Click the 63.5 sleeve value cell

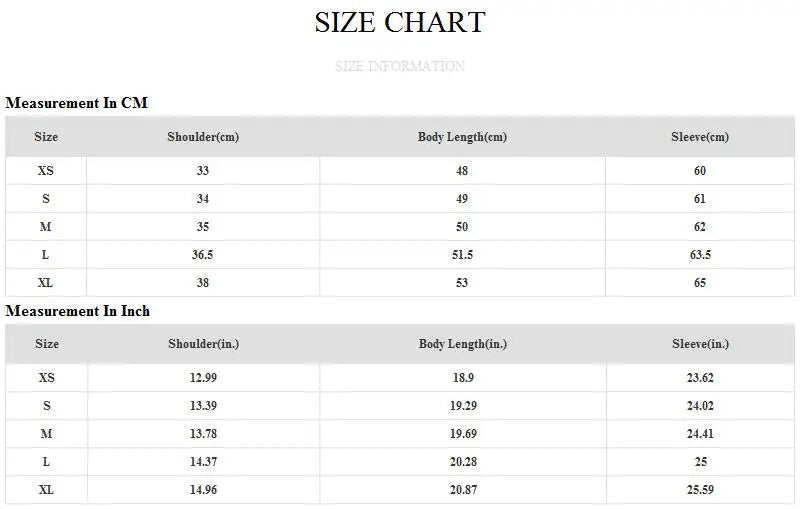pyautogui.click(x=700, y=255)
